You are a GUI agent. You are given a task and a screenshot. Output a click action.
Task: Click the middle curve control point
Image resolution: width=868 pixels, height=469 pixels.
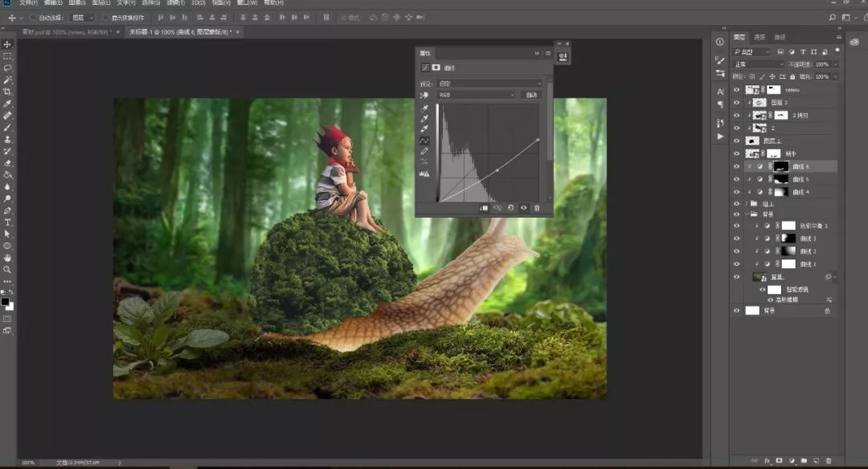point(497,169)
